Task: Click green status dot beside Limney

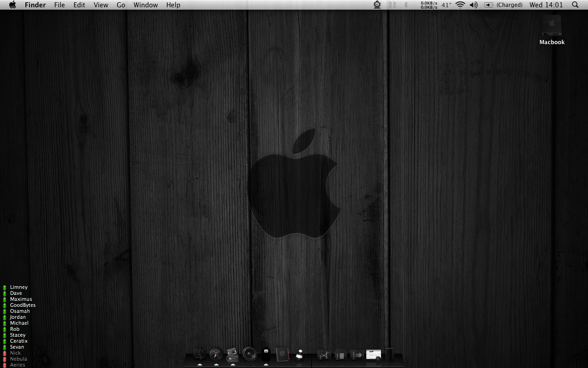Action: coord(5,287)
